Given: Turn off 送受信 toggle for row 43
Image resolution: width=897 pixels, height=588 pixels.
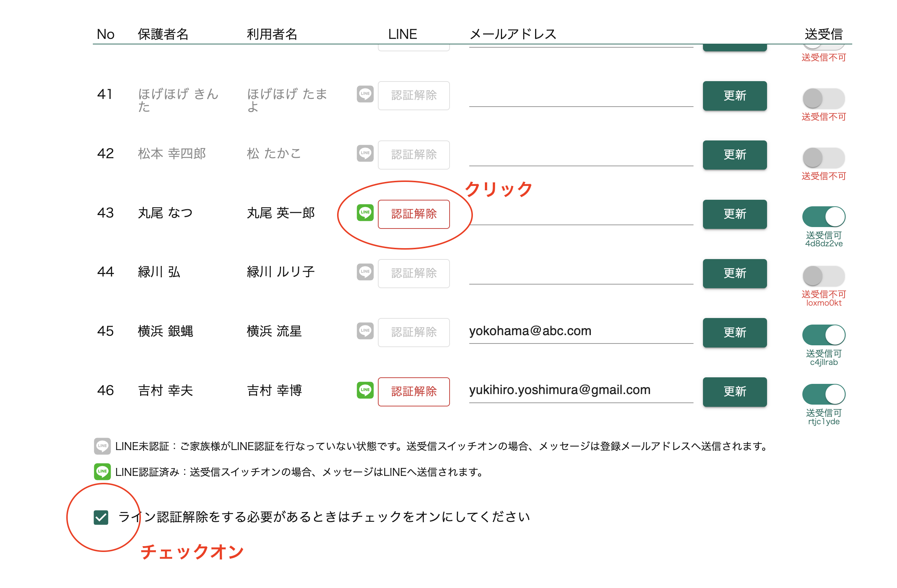Looking at the screenshot, I should click(x=823, y=216).
